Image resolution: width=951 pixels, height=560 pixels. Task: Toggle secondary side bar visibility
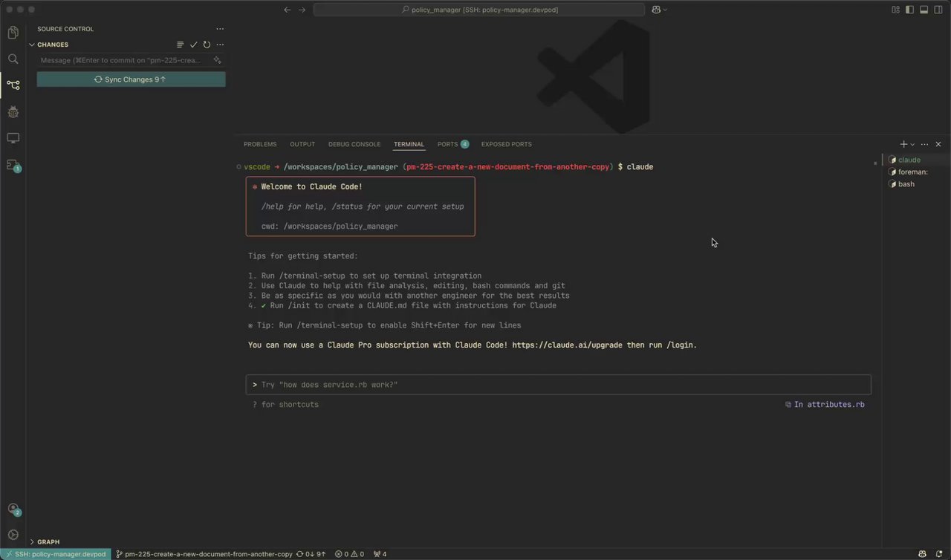pos(938,10)
